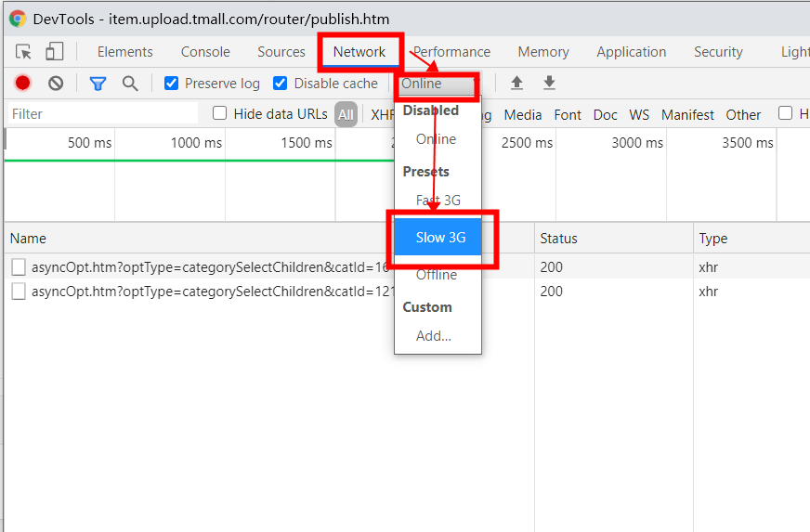Show All request types

[x=346, y=115]
